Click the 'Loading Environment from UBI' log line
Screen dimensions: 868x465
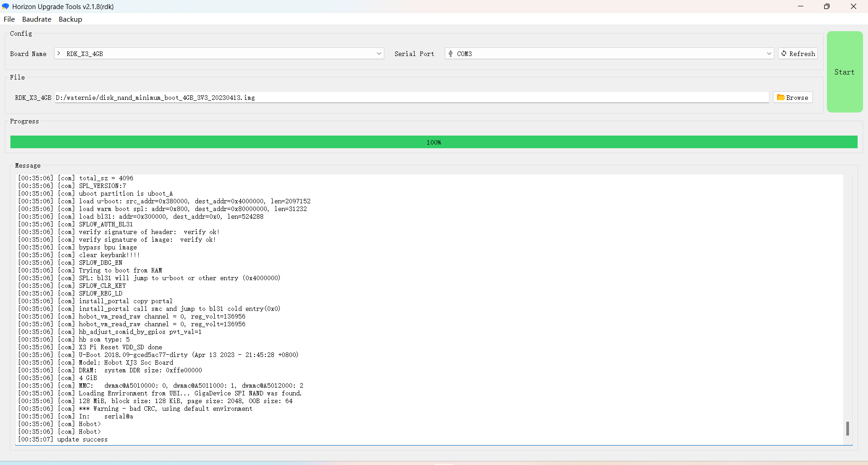(160, 393)
